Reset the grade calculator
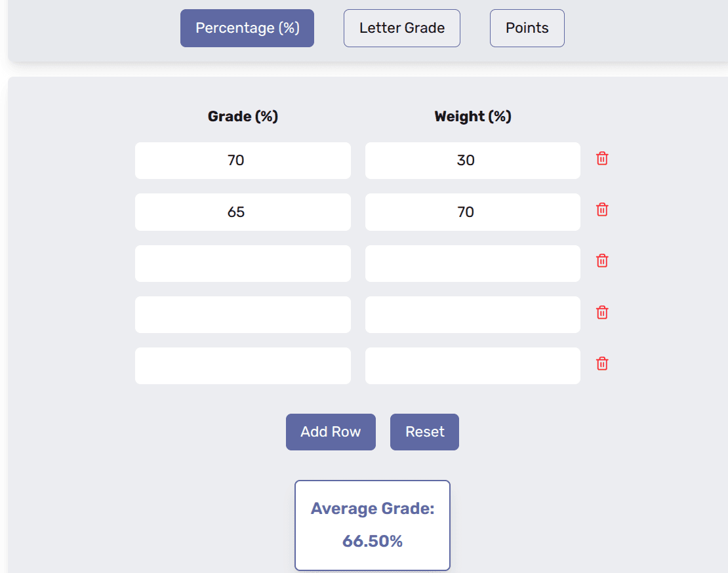 [x=424, y=431]
